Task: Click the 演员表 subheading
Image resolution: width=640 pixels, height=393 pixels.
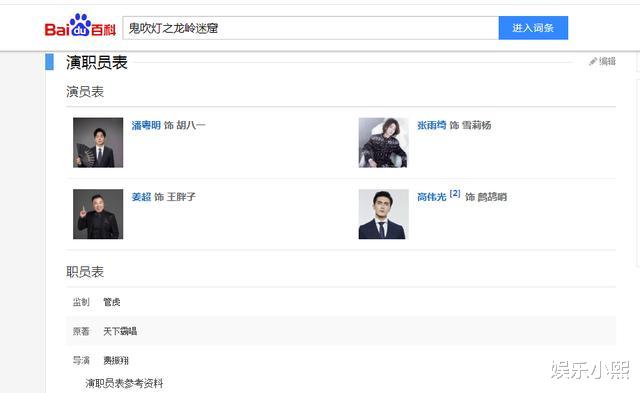Action: click(85, 92)
